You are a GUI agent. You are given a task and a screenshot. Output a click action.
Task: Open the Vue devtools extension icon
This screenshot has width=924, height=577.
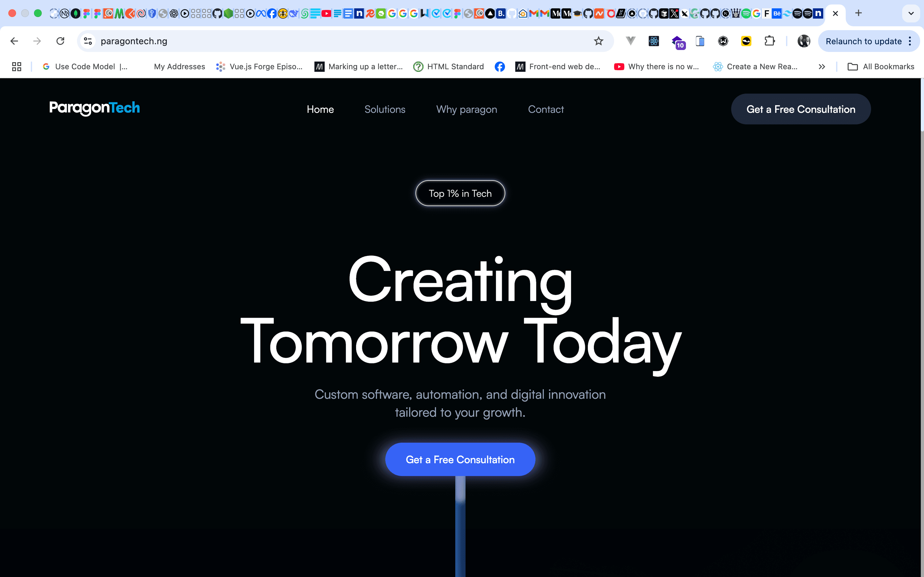[x=630, y=41]
